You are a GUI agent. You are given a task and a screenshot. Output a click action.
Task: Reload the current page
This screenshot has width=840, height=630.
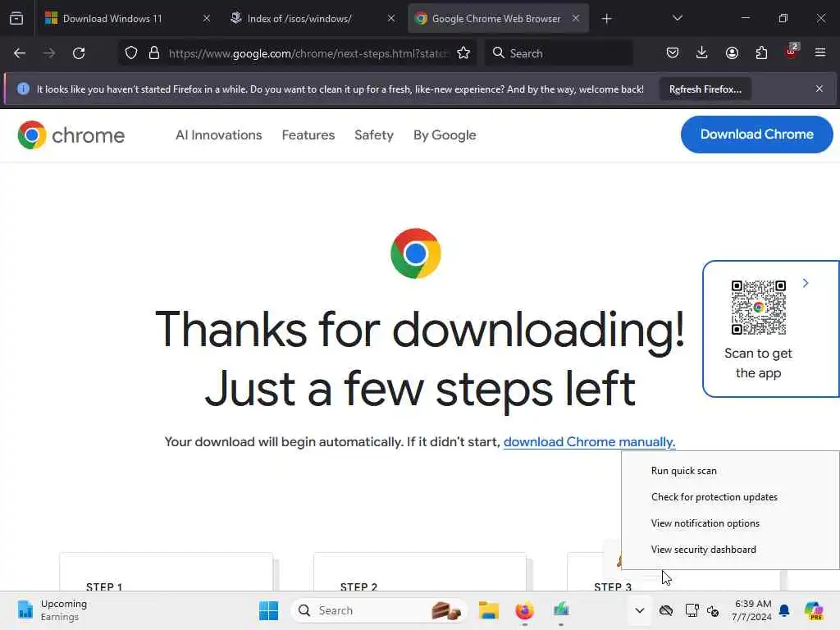79,53
